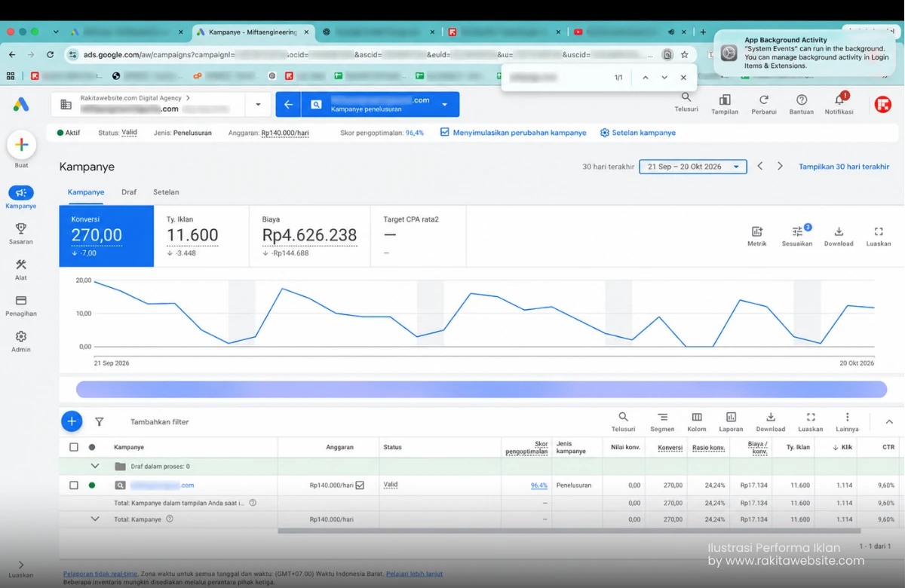Open Kampanye in the left sidebar

coord(21,198)
